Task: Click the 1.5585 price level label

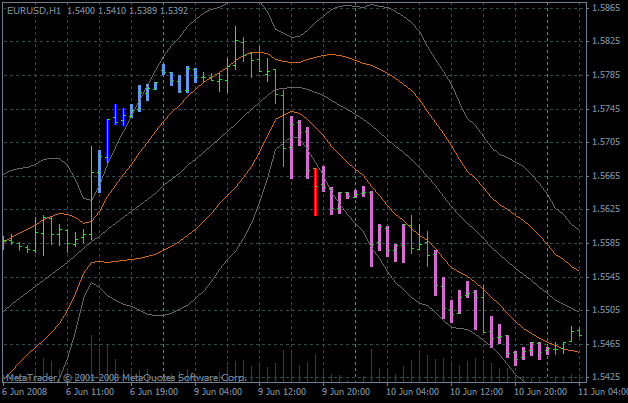Action: pyautogui.click(x=603, y=243)
